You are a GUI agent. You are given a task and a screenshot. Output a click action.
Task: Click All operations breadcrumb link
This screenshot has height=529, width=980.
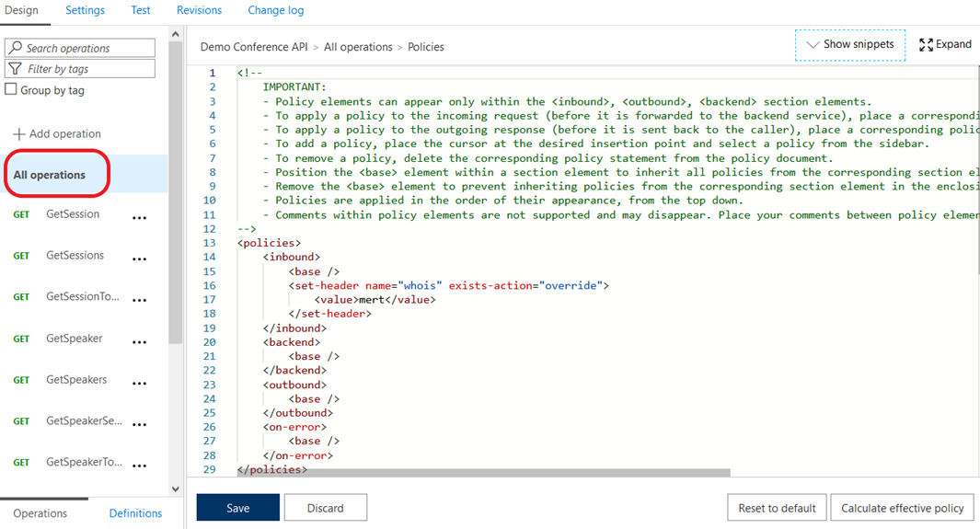tap(358, 47)
